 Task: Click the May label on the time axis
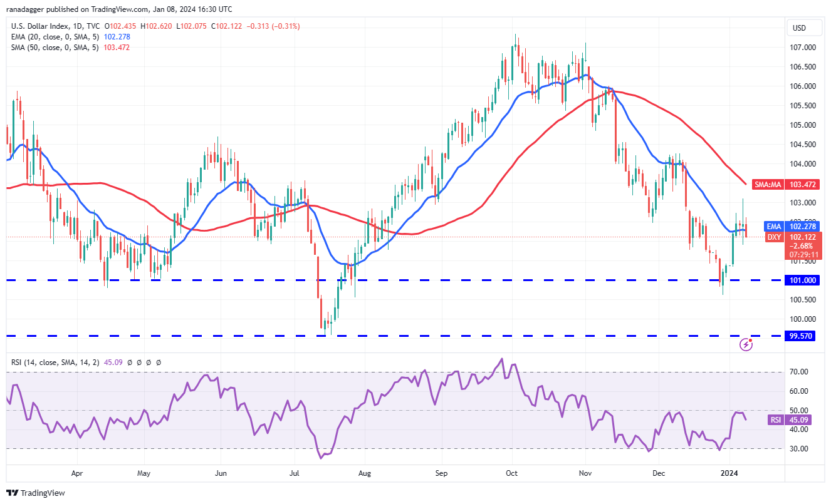pos(144,474)
